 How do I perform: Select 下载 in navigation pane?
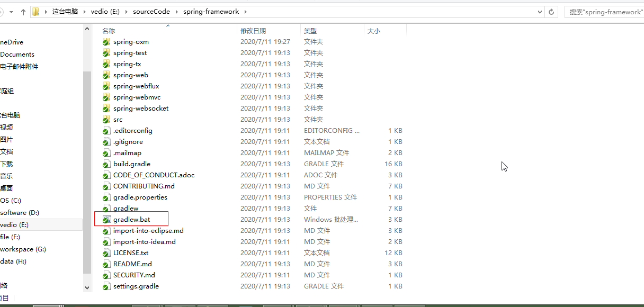tap(6, 164)
